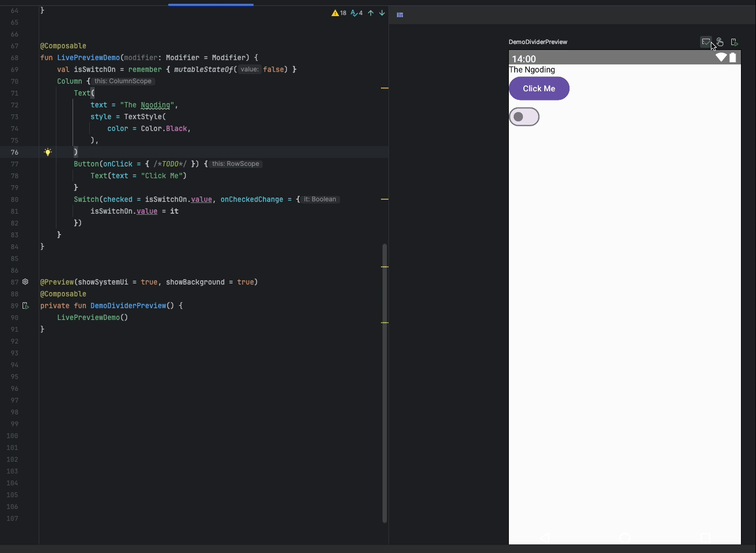Click the typo count indicator
Viewport: 756px width, 553px height.
click(x=357, y=13)
